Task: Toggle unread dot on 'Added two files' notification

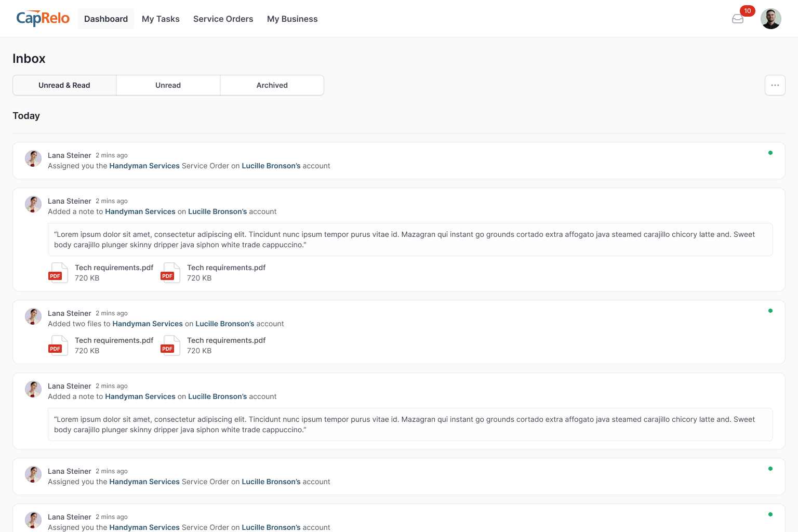Action: coord(770,311)
